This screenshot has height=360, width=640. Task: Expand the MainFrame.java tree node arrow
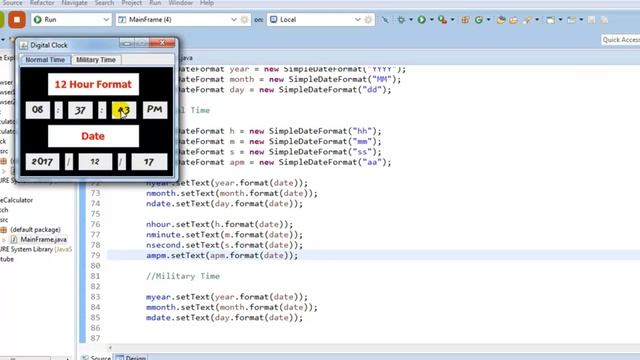pyautogui.click(x=4, y=240)
